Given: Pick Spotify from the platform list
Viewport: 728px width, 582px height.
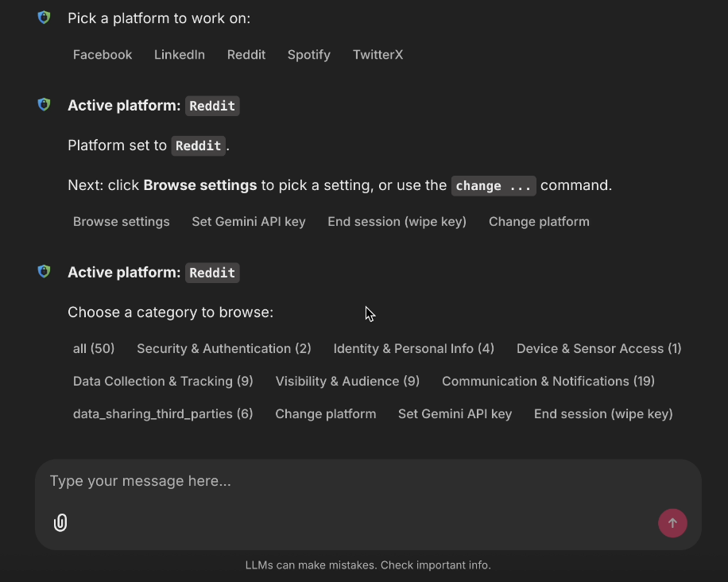Looking at the screenshot, I should [x=308, y=55].
